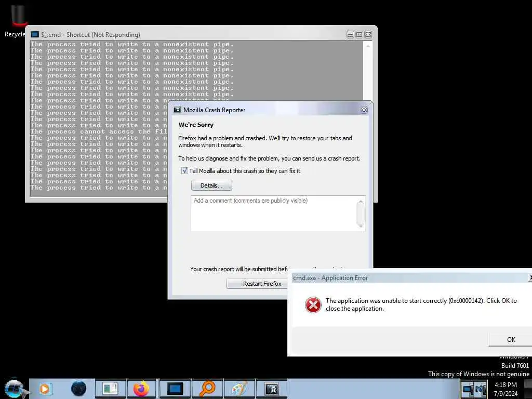This screenshot has height=399, width=532.
Task: Maximize the cmd Shortcut window
Action: pyautogui.click(x=360, y=35)
